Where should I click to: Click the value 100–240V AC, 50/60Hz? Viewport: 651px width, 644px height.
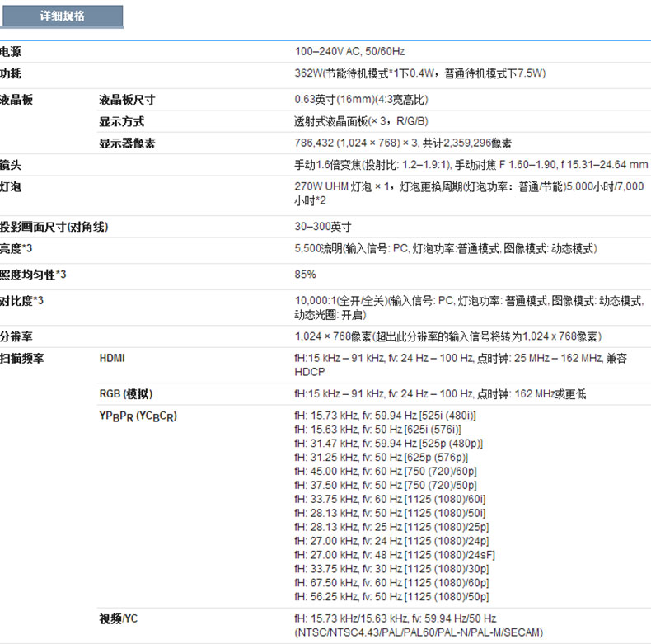click(349, 51)
